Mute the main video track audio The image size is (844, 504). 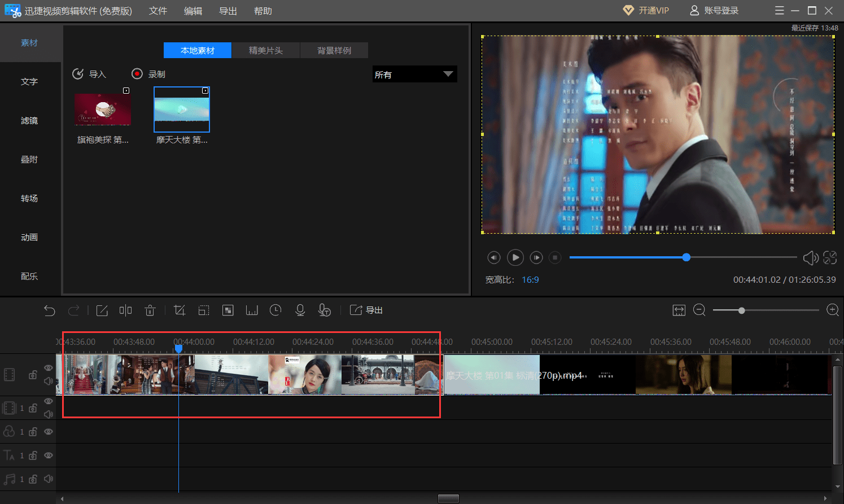49,382
